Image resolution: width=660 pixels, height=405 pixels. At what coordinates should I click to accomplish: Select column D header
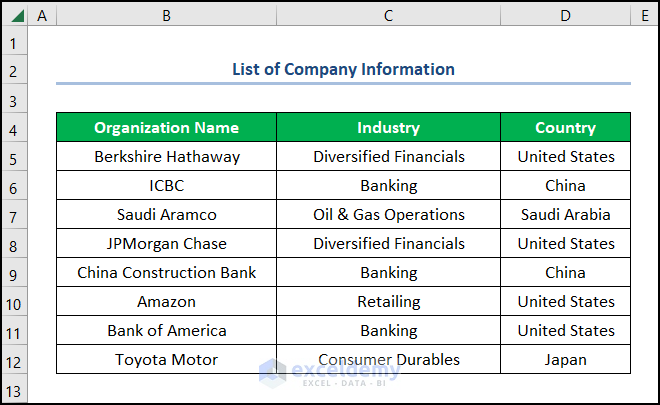(x=565, y=15)
